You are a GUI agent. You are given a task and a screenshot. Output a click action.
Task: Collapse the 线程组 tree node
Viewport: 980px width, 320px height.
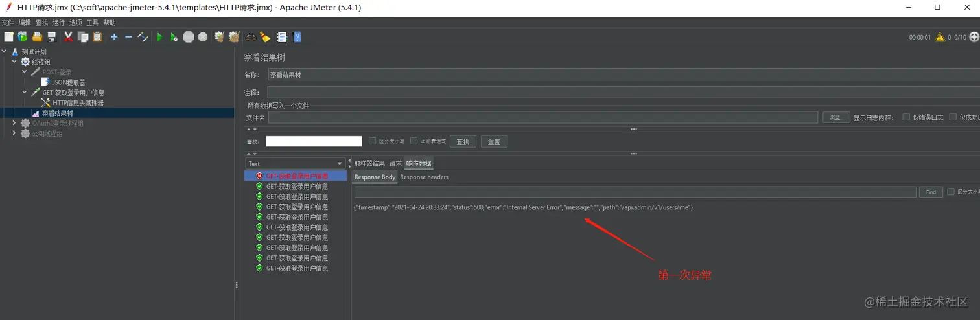point(14,62)
